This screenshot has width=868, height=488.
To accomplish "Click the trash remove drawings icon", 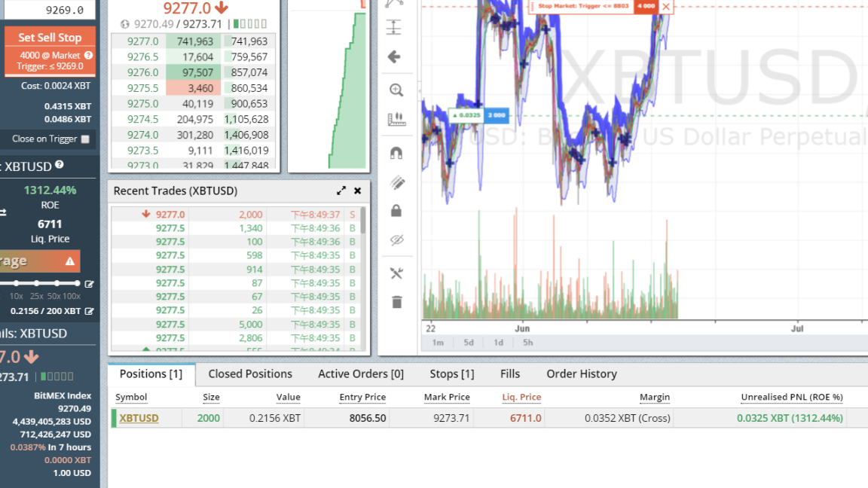I will pos(397,302).
